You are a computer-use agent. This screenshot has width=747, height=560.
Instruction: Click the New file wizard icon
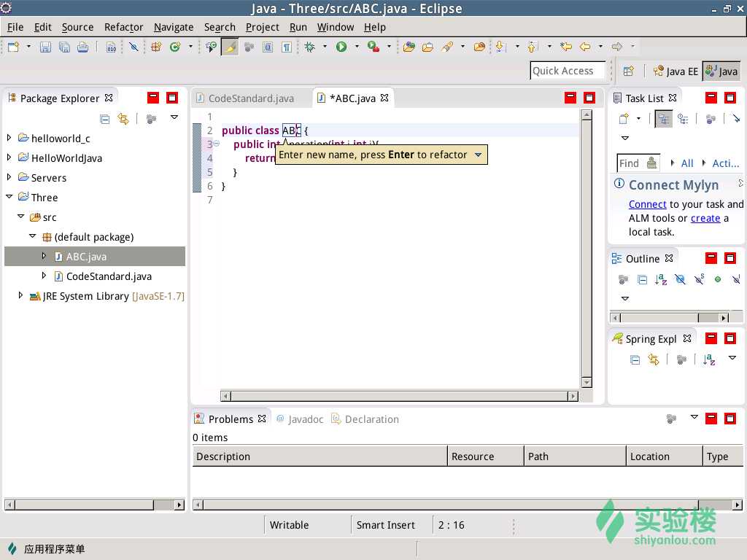(13, 47)
